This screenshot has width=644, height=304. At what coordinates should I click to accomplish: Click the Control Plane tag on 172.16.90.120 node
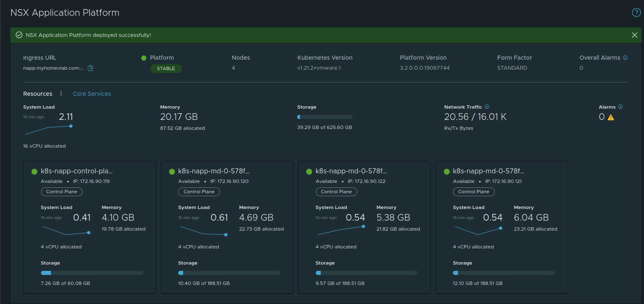(199, 192)
